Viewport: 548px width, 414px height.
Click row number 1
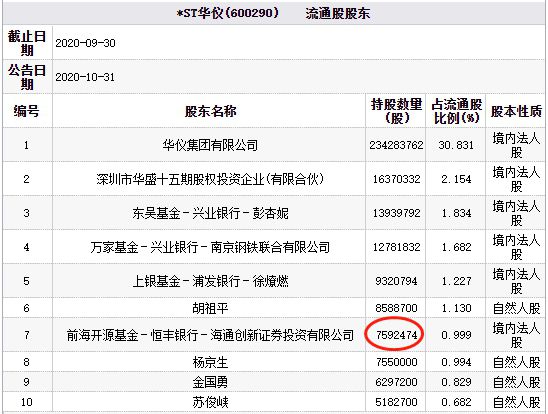(x=27, y=145)
